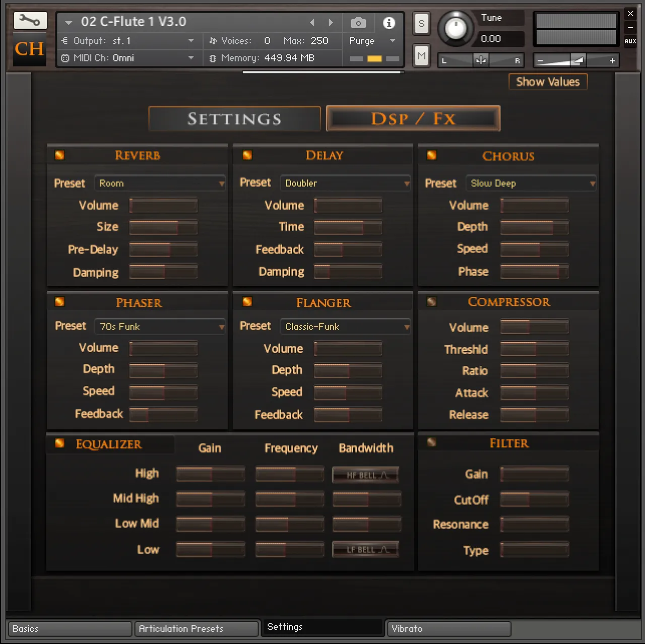The height and width of the screenshot is (644, 645).
Task: Click the AUX button
Action: tap(630, 41)
